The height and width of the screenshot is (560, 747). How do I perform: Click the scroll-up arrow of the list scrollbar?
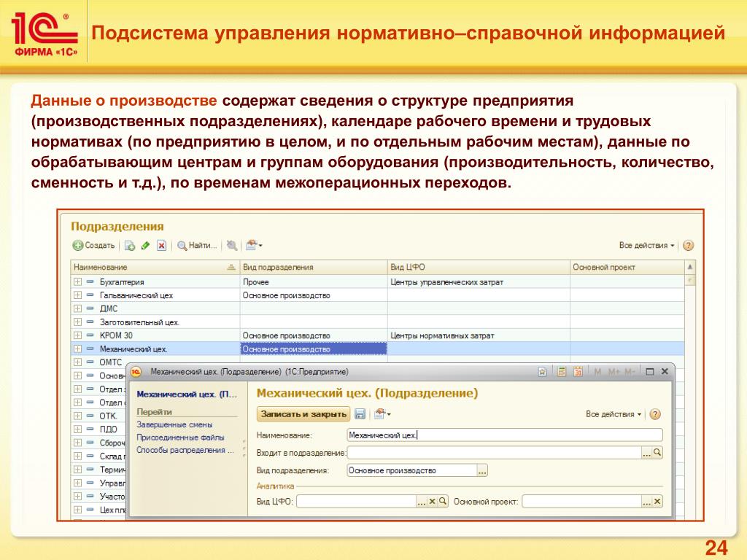(690, 267)
